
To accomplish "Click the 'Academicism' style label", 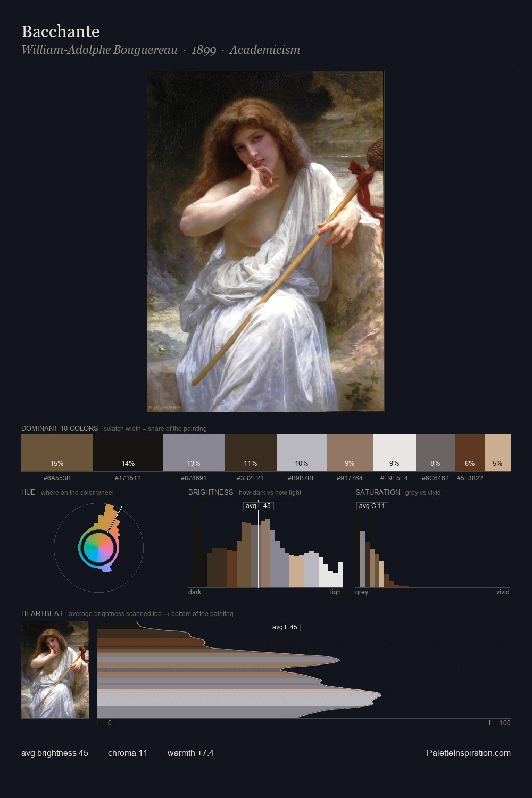I will (265, 50).
